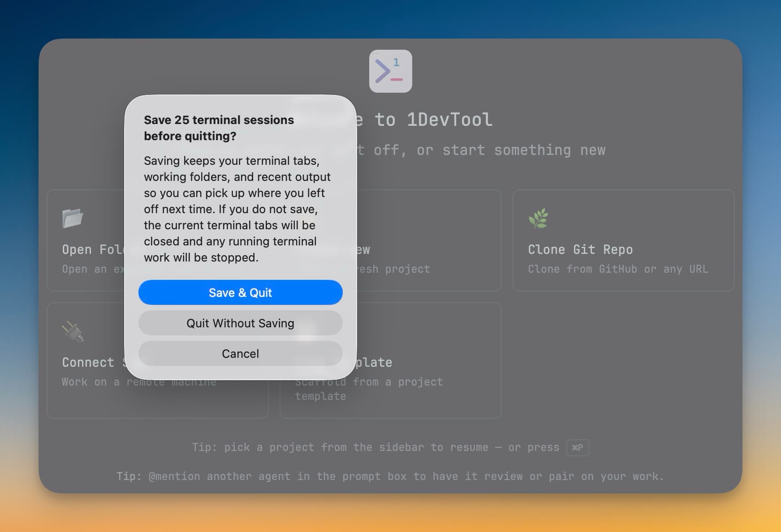Click the dialog title about saving 25 sessions

tap(219, 128)
